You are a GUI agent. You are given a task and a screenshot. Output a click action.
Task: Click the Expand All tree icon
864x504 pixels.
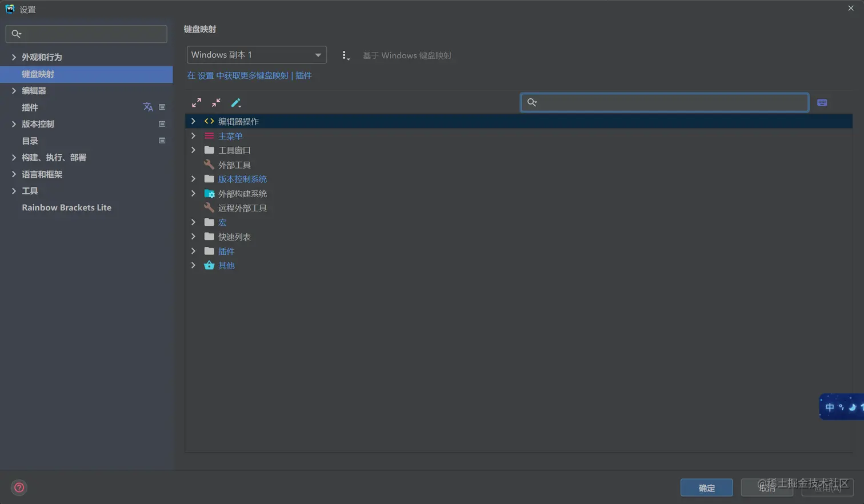coord(197,103)
